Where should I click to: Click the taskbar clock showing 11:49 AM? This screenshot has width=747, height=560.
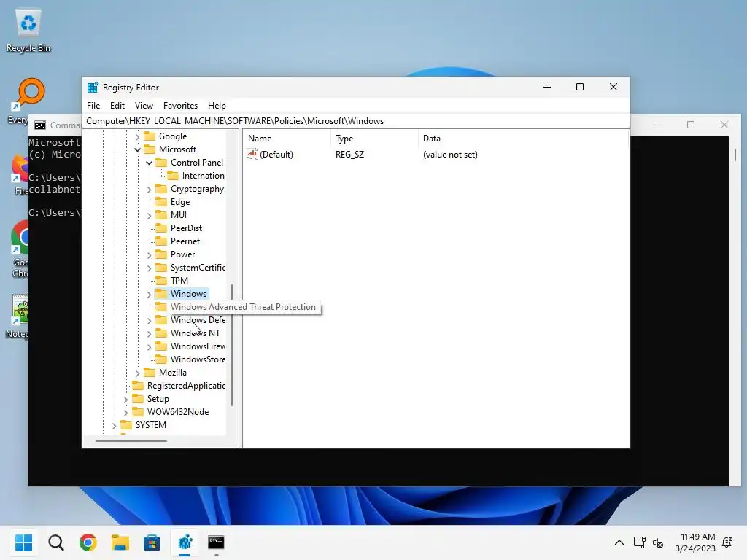(x=695, y=542)
